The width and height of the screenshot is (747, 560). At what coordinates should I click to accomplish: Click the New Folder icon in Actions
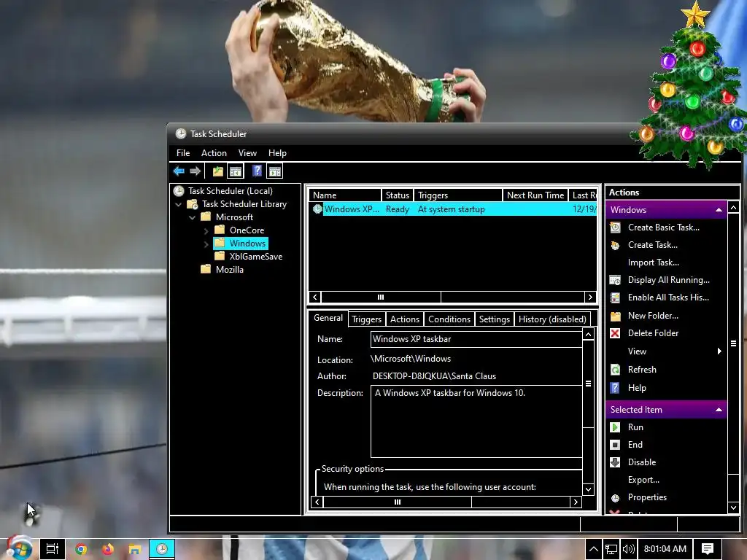(615, 316)
